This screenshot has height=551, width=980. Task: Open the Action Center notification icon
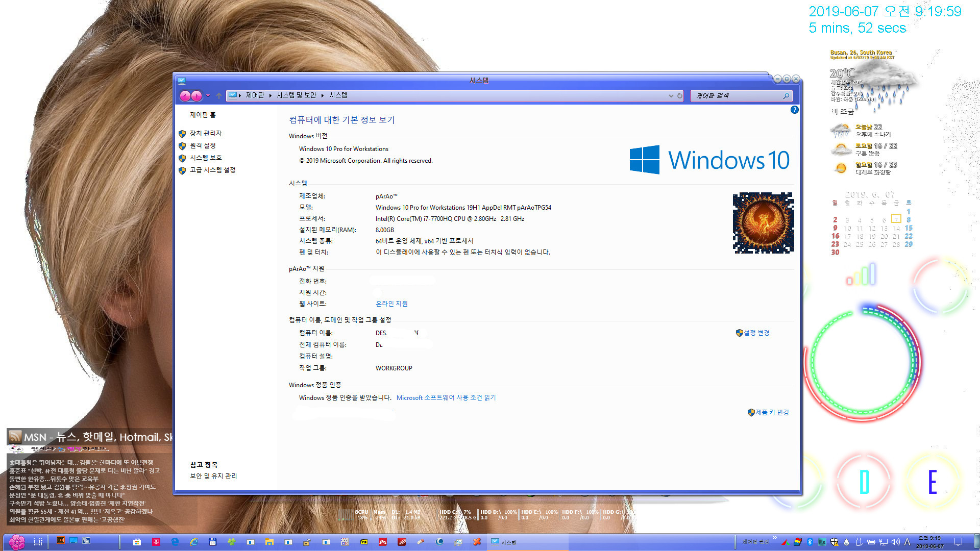coord(958,542)
